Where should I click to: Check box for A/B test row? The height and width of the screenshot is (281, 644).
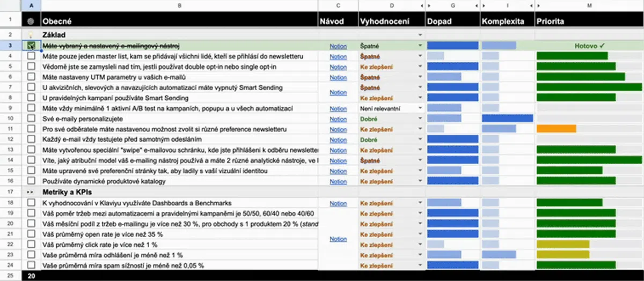pos(31,108)
